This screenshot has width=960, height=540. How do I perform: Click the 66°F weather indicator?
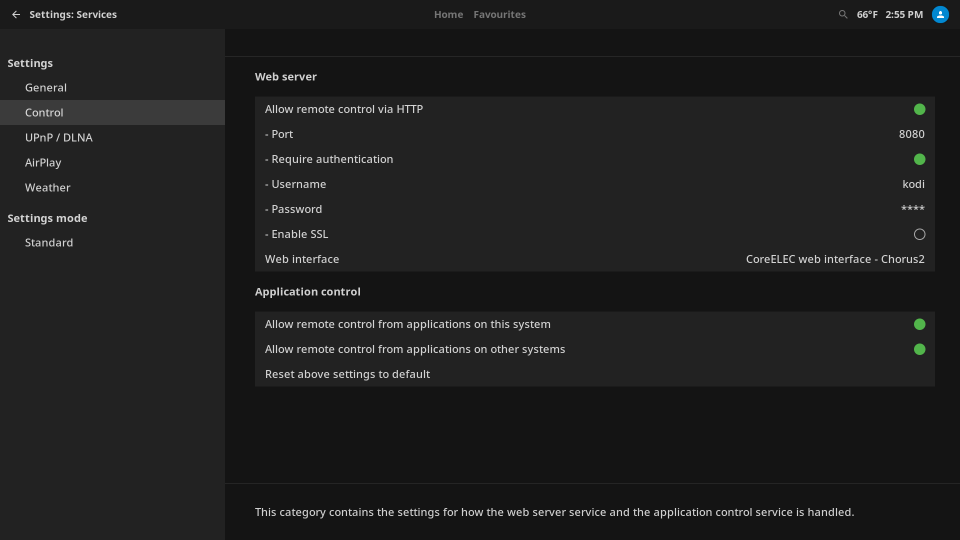pos(867,15)
